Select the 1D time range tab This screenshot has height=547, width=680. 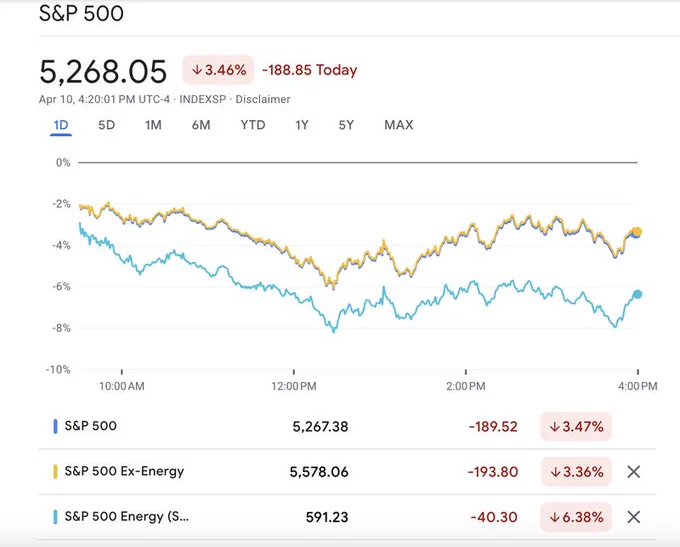61,125
